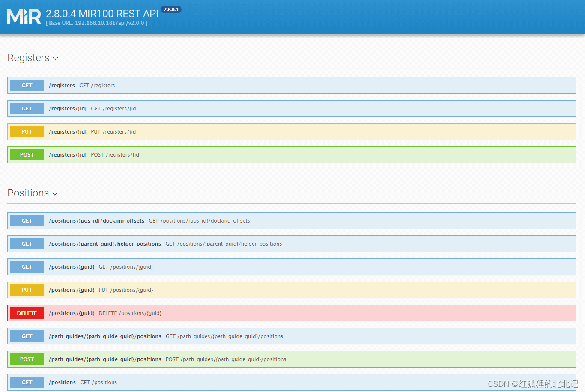Click /registers/{id} path in POST row
The height and width of the screenshot is (392, 585).
coord(68,155)
